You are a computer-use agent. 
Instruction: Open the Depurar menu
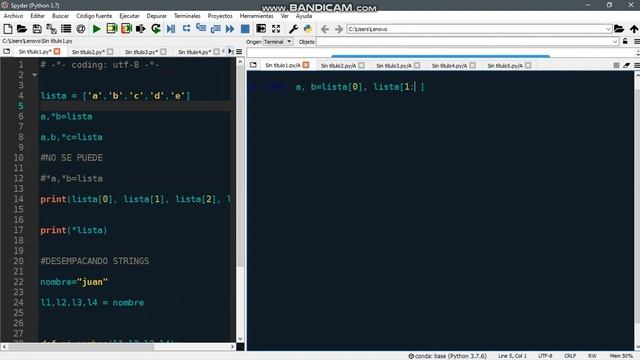tap(156, 16)
